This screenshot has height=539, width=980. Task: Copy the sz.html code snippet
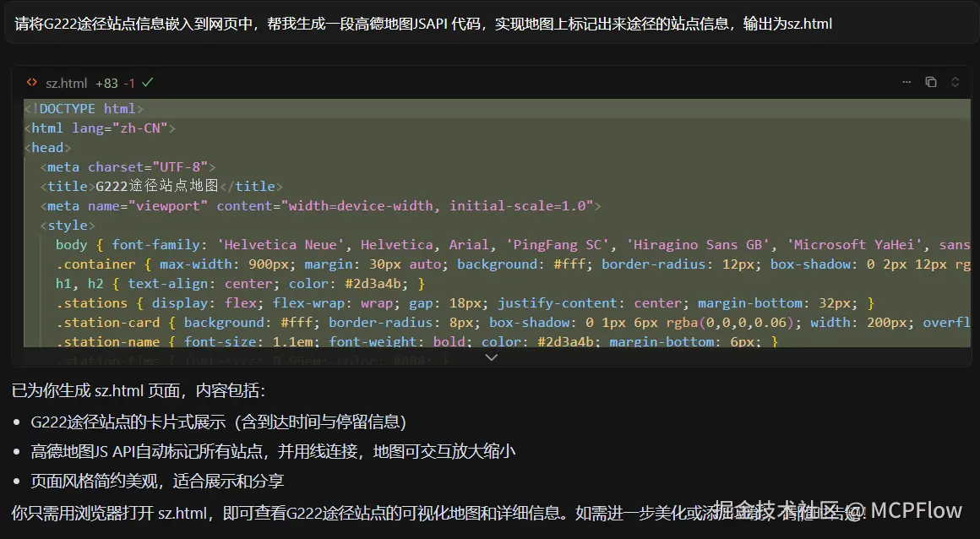click(931, 82)
